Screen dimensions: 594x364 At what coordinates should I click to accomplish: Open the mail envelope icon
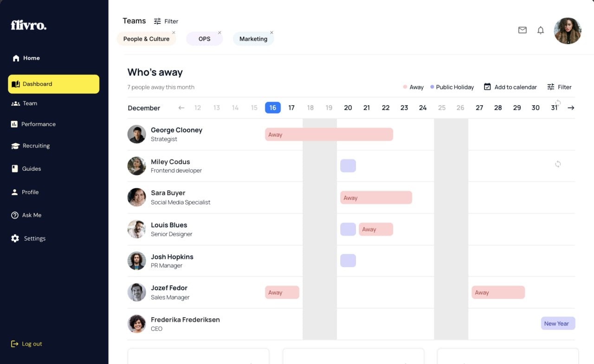coord(522,30)
